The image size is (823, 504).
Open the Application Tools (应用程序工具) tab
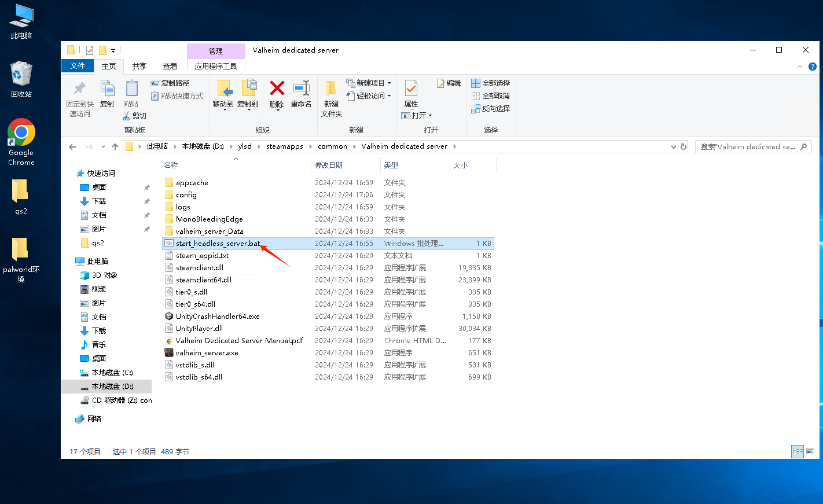[x=216, y=66]
